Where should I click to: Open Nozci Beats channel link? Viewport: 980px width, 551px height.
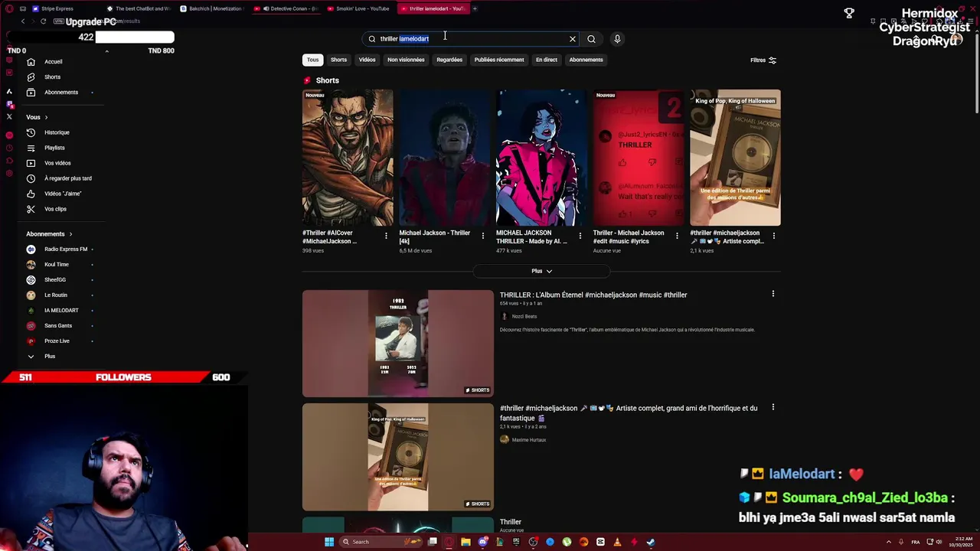pyautogui.click(x=524, y=316)
